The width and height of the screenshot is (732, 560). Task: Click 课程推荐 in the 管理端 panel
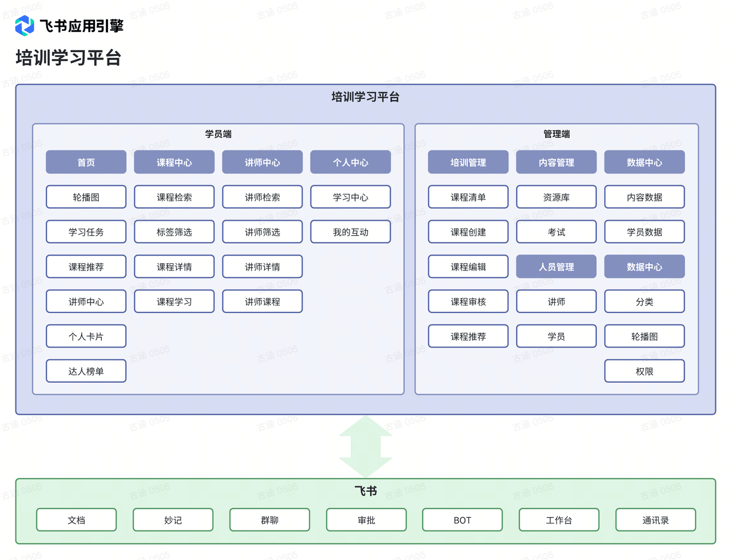tap(468, 336)
